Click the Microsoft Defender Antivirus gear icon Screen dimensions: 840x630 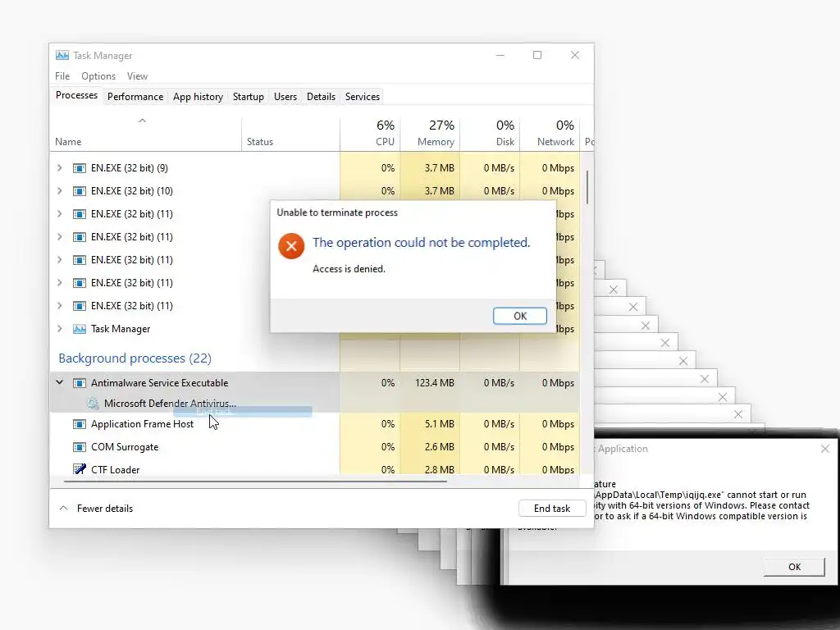(x=93, y=404)
